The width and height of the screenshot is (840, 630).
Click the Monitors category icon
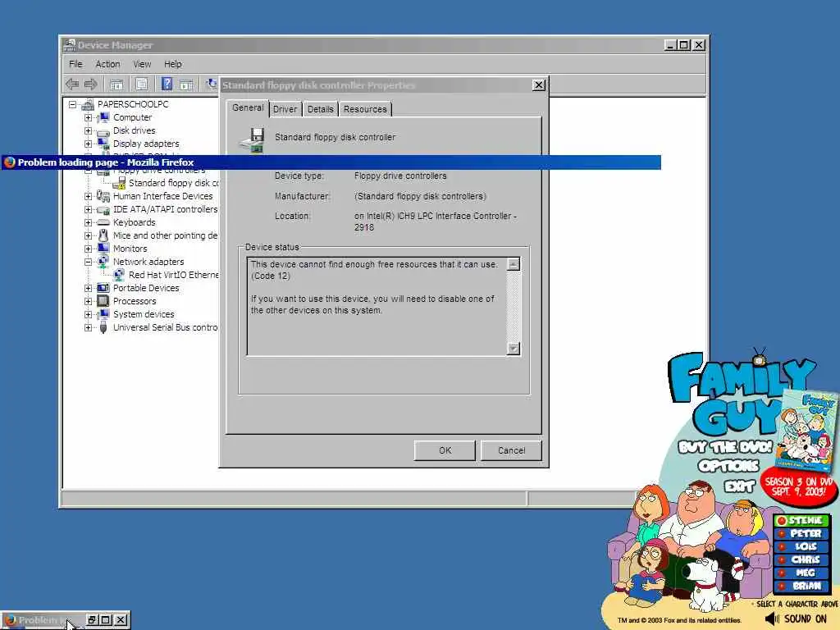[x=103, y=249]
